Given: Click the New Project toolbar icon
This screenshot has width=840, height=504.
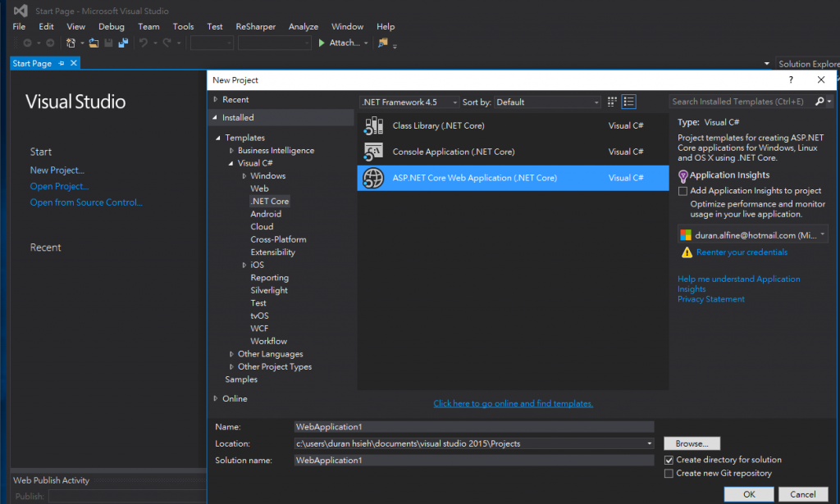Looking at the screenshot, I should (x=71, y=43).
